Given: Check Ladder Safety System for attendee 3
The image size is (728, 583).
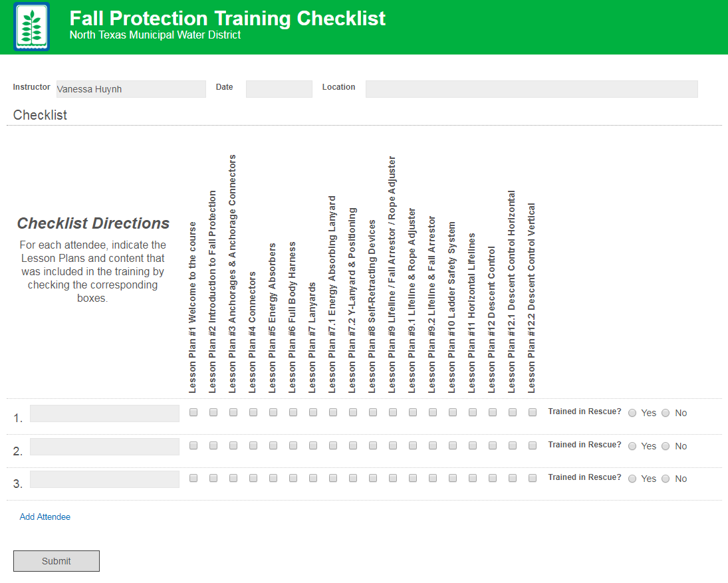Looking at the screenshot, I should tap(453, 478).
